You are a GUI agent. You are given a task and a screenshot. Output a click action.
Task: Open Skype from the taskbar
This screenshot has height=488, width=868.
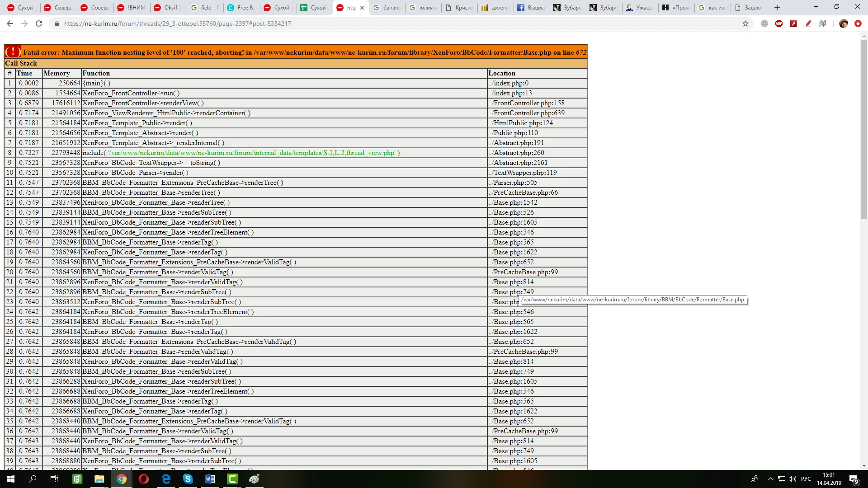[x=188, y=479]
